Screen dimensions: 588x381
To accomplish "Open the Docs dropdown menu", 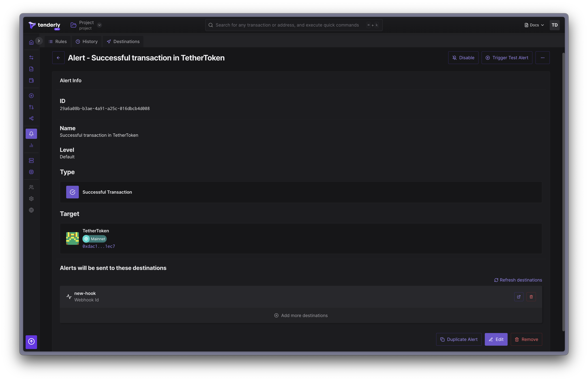I will [x=534, y=25].
